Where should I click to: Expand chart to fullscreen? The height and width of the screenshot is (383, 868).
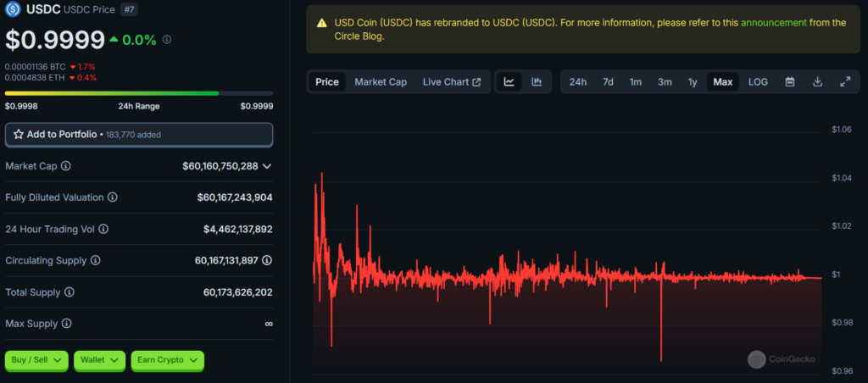click(x=845, y=82)
